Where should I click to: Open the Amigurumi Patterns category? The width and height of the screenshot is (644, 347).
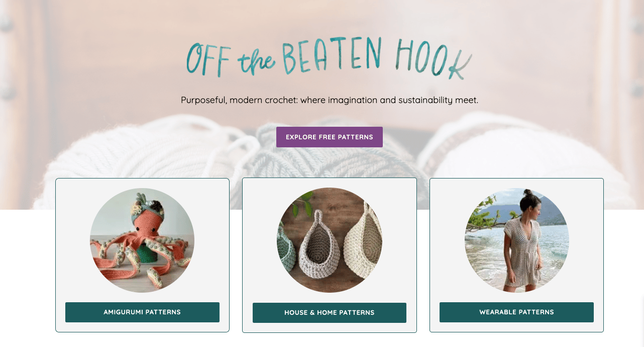point(142,312)
